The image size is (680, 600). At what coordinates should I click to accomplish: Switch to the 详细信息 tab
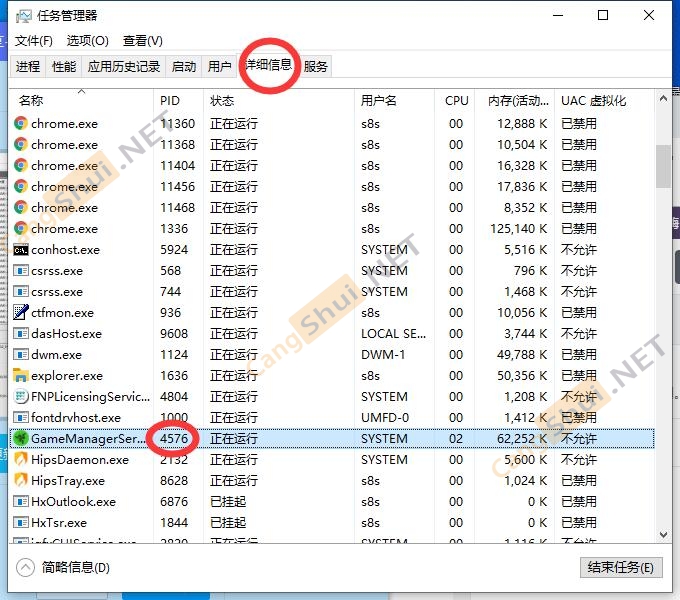[x=269, y=65]
